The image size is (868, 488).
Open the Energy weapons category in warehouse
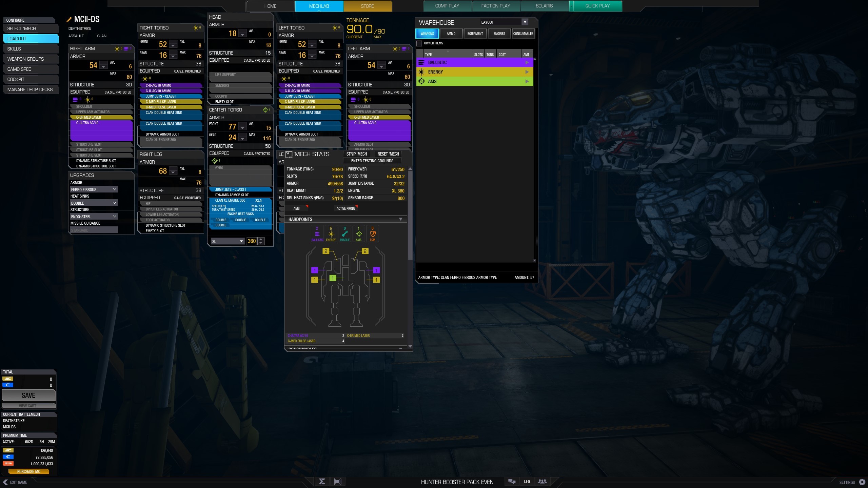pyautogui.click(x=474, y=72)
